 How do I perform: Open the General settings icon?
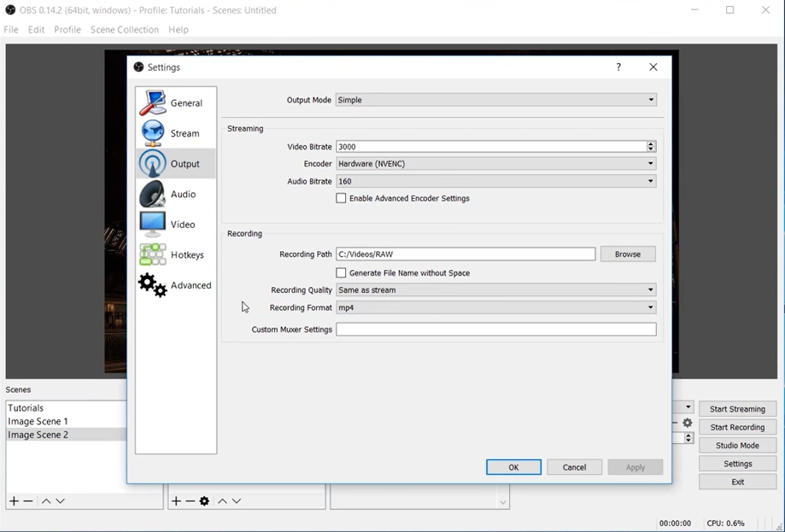(152, 102)
